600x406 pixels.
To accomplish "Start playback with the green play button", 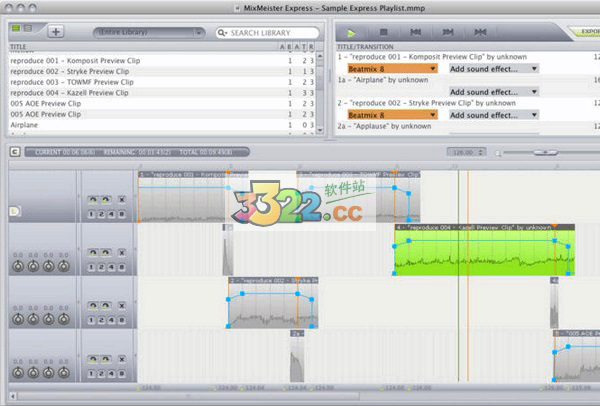I will (x=351, y=33).
